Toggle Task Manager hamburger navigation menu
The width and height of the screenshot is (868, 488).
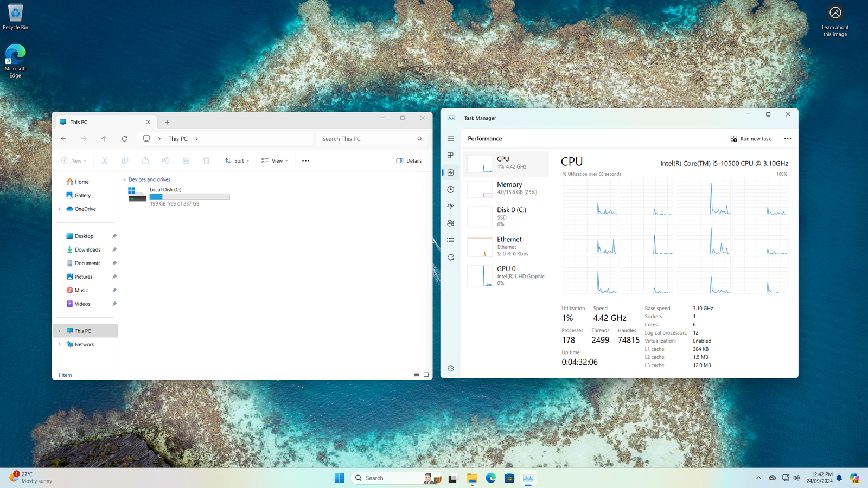[450, 139]
